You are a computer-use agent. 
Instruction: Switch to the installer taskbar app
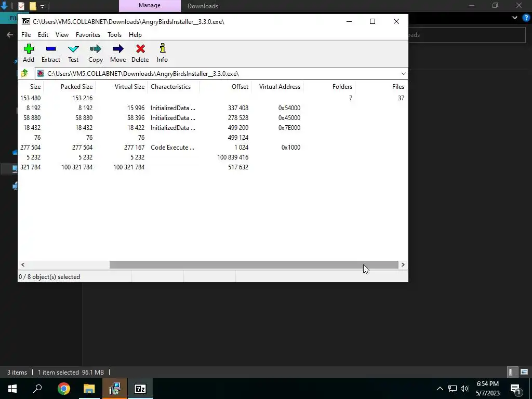coord(115,389)
